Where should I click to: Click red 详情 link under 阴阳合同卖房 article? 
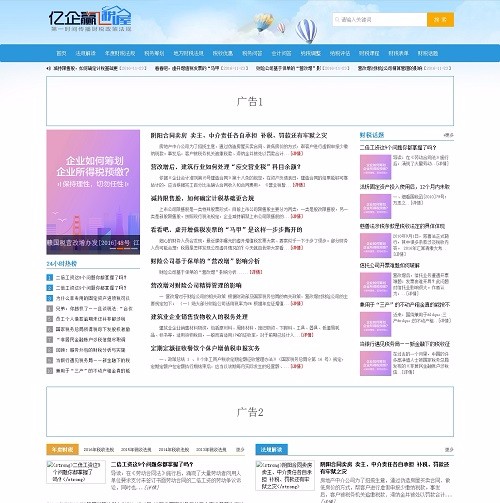(297, 153)
